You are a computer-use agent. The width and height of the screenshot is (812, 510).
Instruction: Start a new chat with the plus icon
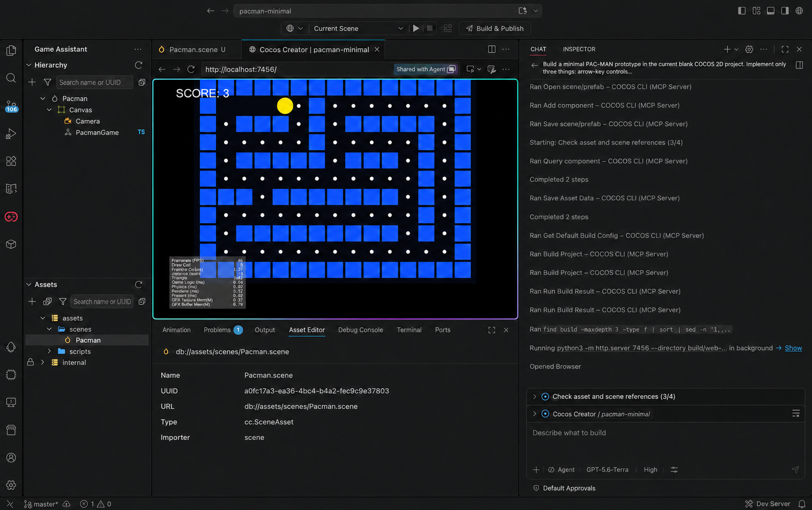click(727, 49)
